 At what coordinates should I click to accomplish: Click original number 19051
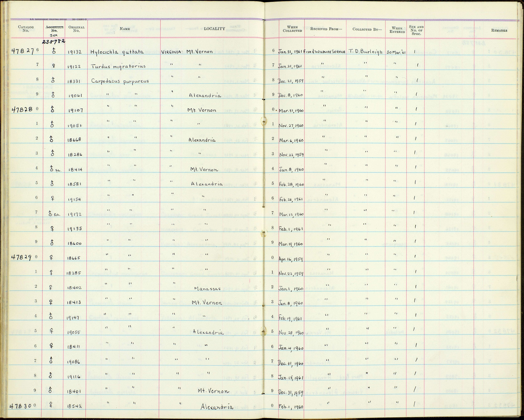click(75, 126)
